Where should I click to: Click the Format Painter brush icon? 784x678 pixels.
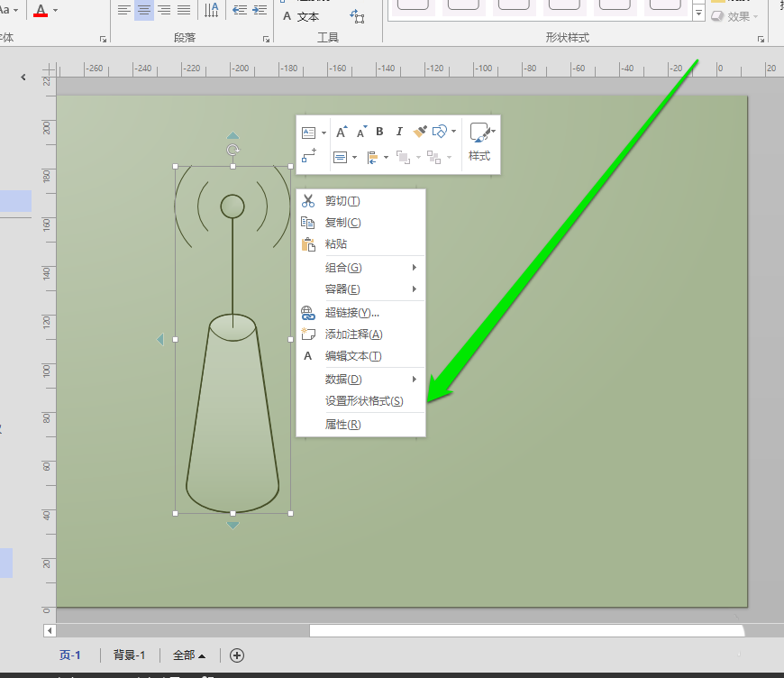(x=419, y=132)
